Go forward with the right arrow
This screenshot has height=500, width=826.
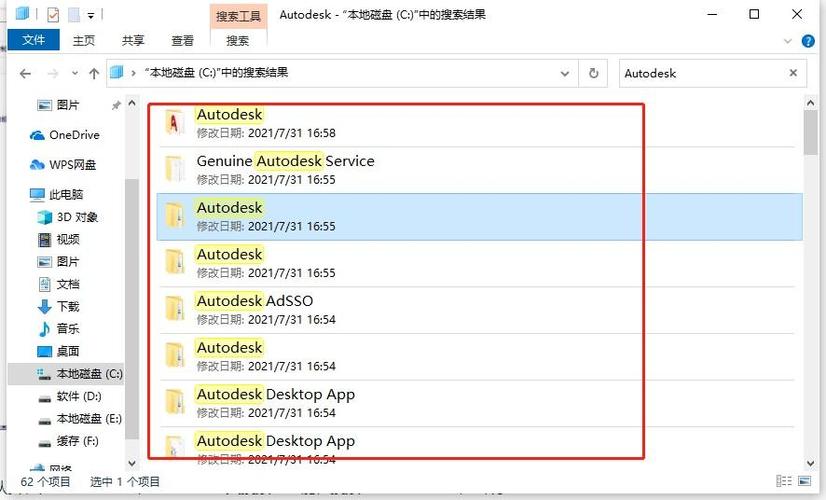coord(53,74)
